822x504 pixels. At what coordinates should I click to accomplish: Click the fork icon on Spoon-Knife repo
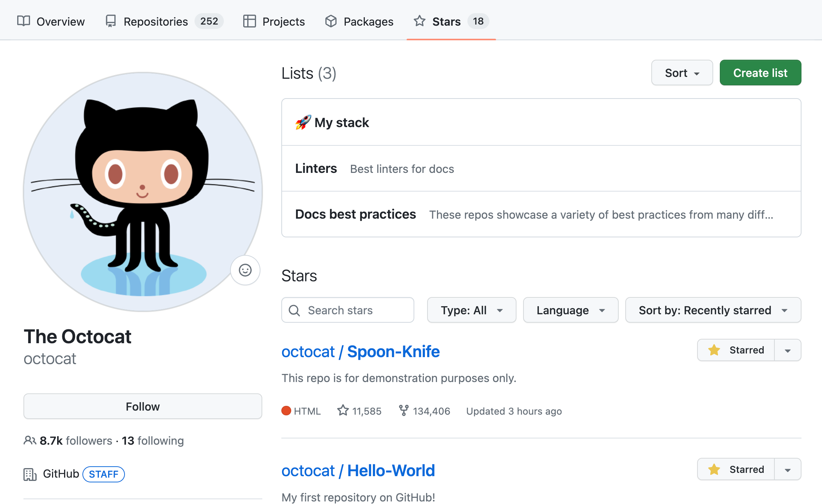(x=404, y=411)
